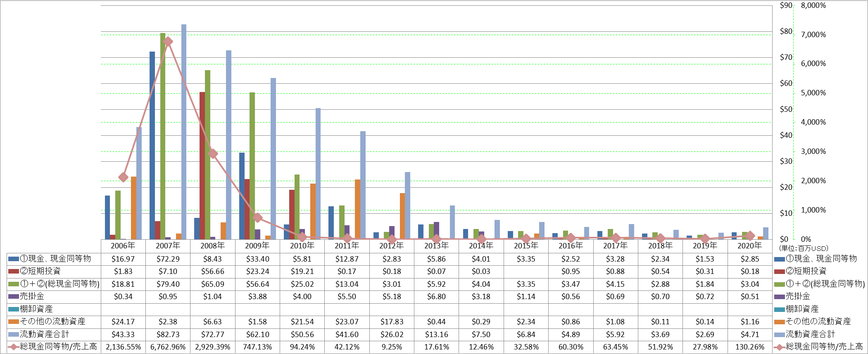Click 棚卸資産 in the right-side legend
868x354 pixels.
click(x=802, y=309)
